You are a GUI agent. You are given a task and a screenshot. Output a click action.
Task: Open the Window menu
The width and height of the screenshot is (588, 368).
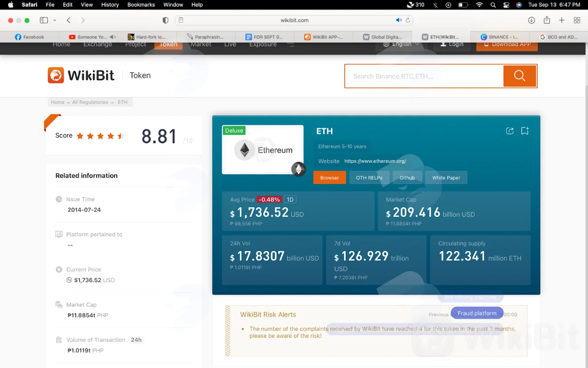(173, 5)
